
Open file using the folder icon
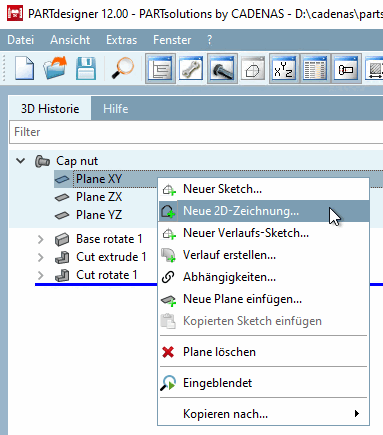pyautogui.click(x=55, y=68)
